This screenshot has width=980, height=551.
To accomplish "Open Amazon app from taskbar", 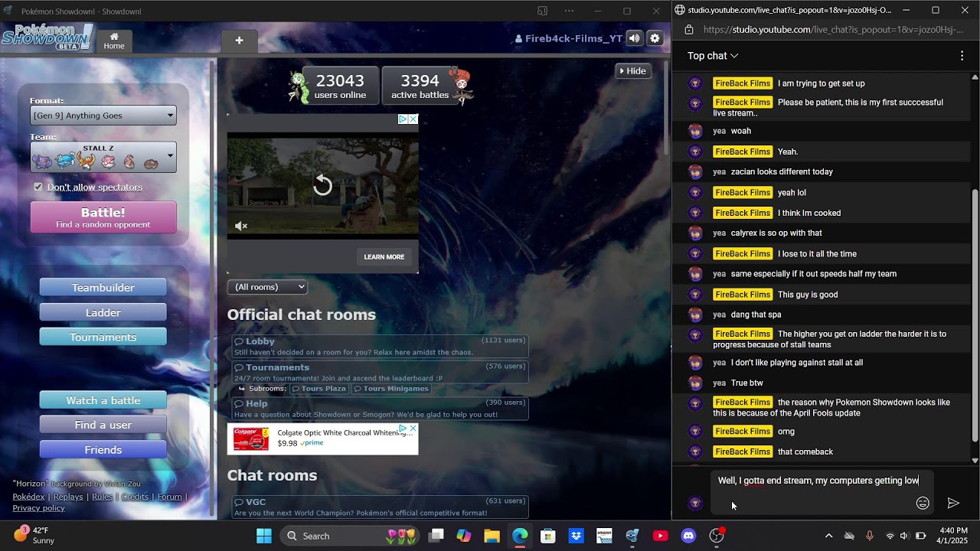I will coord(604,536).
